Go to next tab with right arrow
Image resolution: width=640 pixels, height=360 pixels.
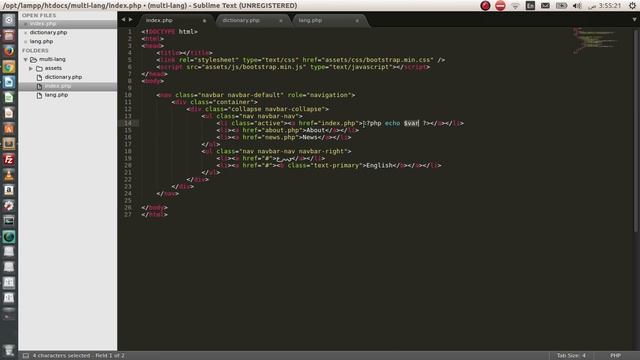click(x=131, y=19)
